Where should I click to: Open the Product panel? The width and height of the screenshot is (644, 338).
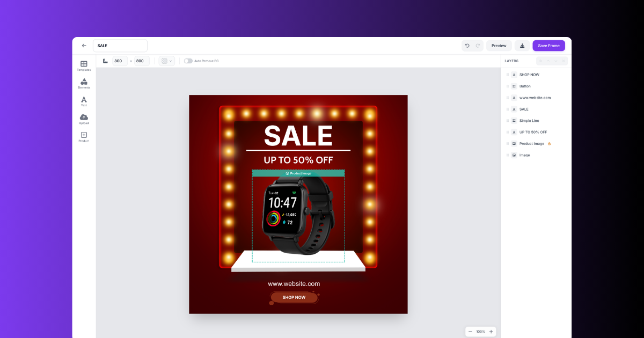click(x=84, y=137)
